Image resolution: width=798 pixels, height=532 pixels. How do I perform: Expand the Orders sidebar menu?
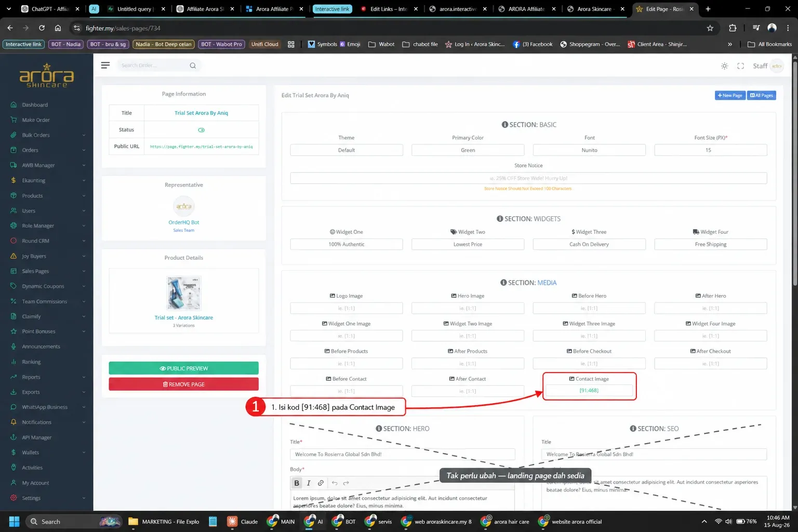click(48, 150)
